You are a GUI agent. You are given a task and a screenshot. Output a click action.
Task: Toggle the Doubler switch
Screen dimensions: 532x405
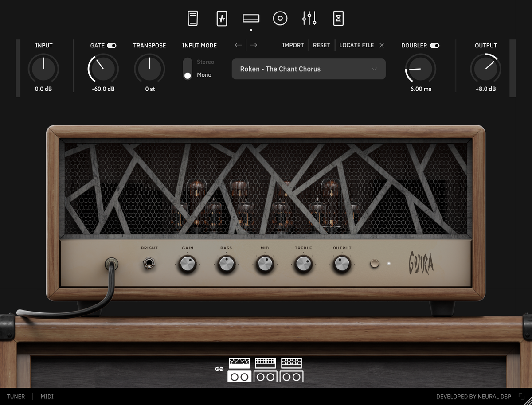click(x=435, y=46)
